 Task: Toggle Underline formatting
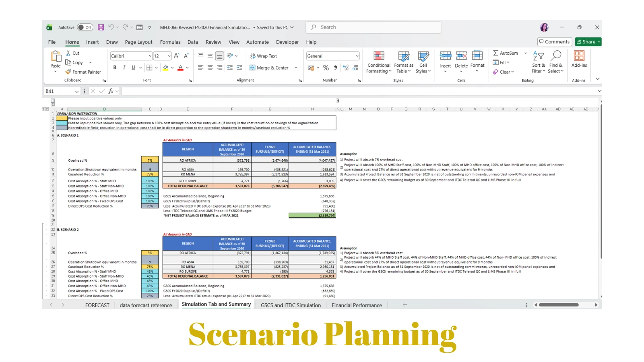(133, 68)
